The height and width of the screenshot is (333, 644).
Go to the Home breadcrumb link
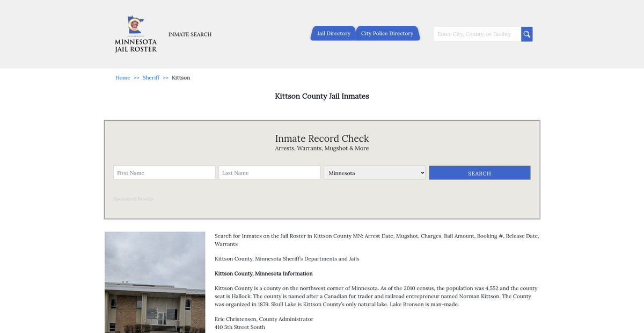click(x=123, y=78)
